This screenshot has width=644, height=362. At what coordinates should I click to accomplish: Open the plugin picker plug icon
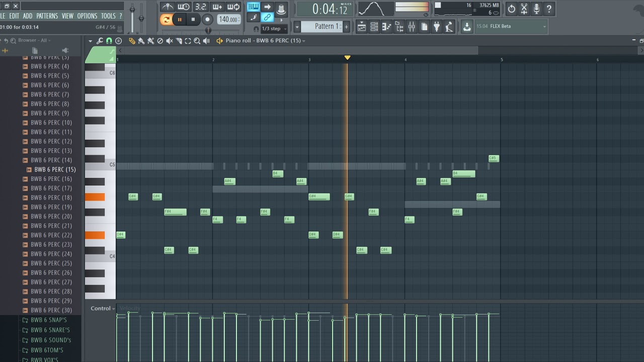click(x=437, y=27)
